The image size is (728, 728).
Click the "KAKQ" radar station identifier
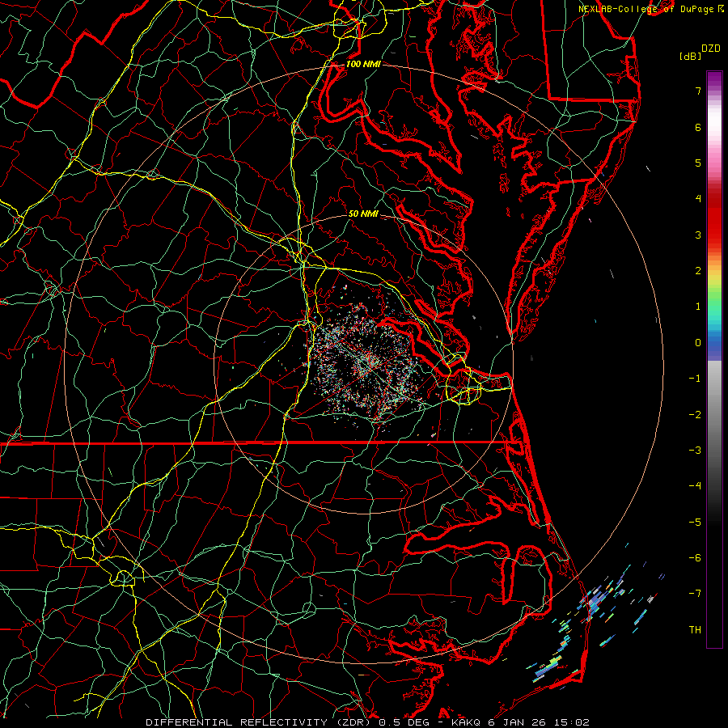point(466,722)
